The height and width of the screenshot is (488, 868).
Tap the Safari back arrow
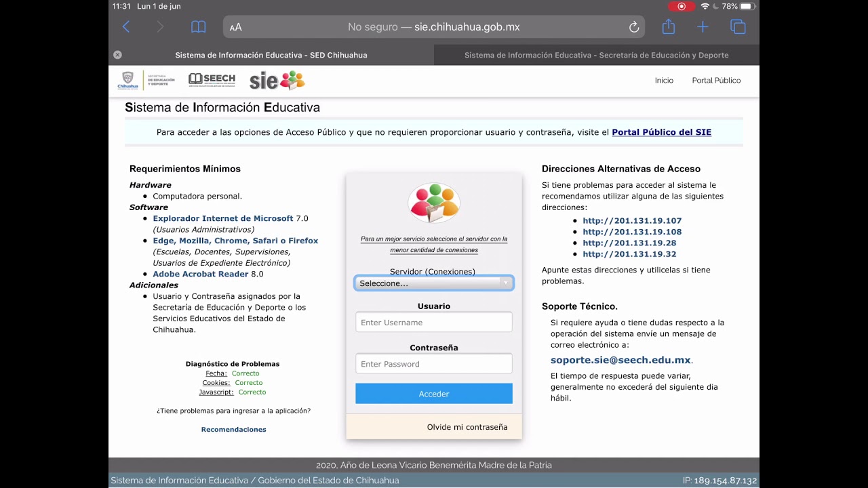126,27
